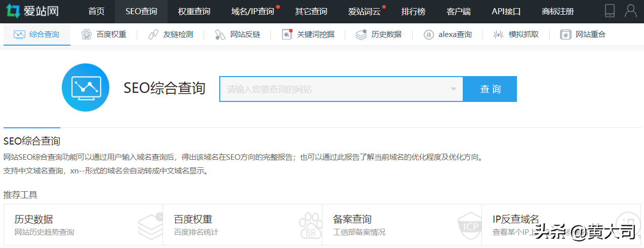Go to 排行榜 in top navigation
Viewport: 644px width, 248px height.
click(x=413, y=11)
